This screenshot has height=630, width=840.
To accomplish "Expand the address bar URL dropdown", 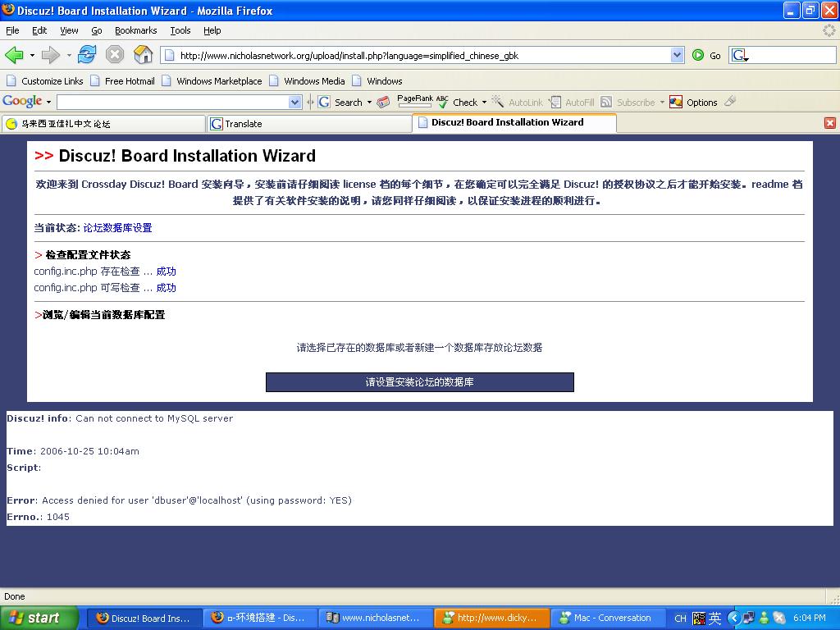I will click(x=677, y=55).
